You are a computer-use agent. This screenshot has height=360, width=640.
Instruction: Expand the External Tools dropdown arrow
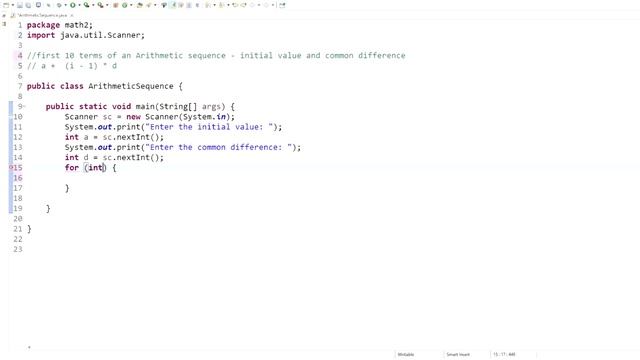coord(107,5)
